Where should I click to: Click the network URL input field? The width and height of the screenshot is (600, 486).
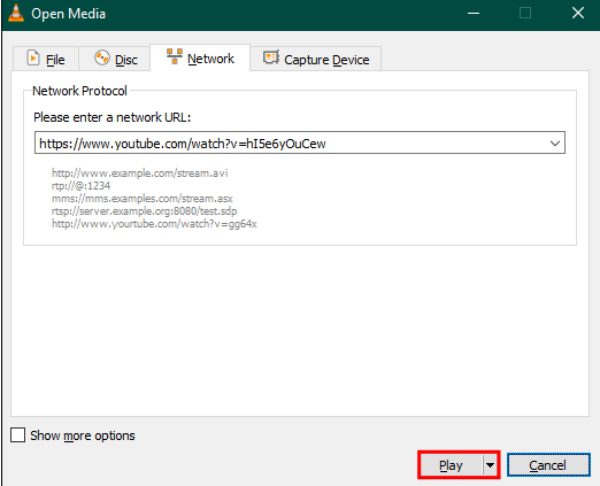click(x=300, y=143)
